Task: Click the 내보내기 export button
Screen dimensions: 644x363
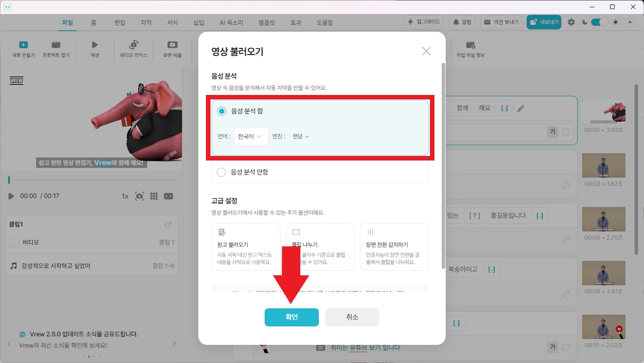Action: point(544,22)
